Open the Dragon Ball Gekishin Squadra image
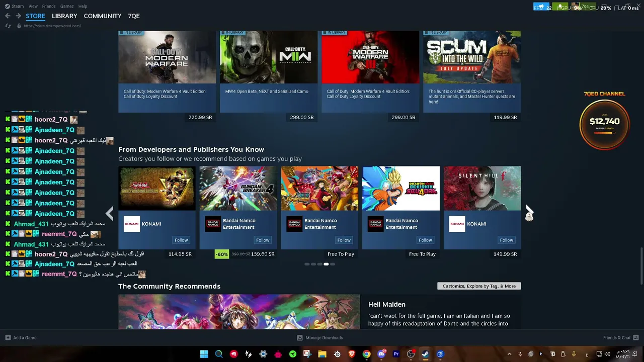 coord(401,188)
